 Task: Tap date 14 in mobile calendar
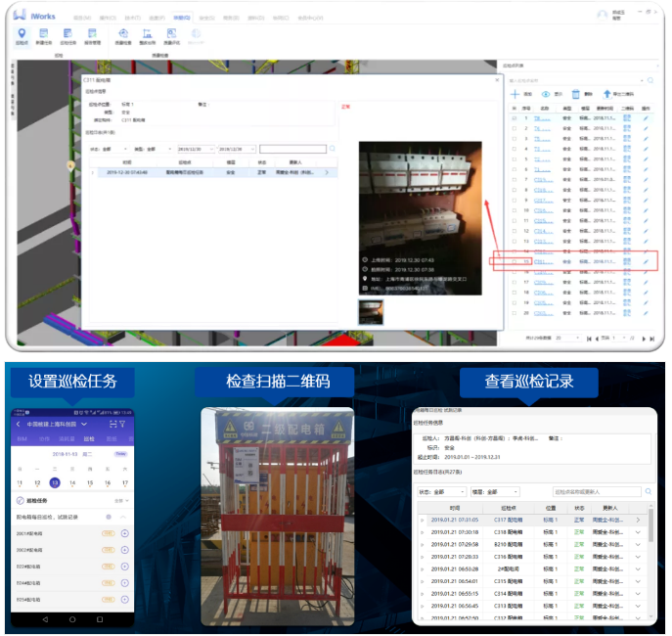coord(72,483)
